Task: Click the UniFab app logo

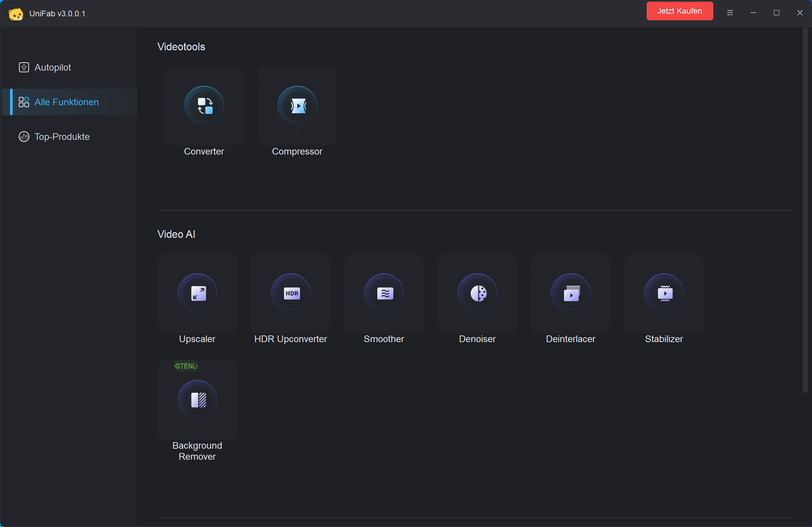Action: point(16,13)
